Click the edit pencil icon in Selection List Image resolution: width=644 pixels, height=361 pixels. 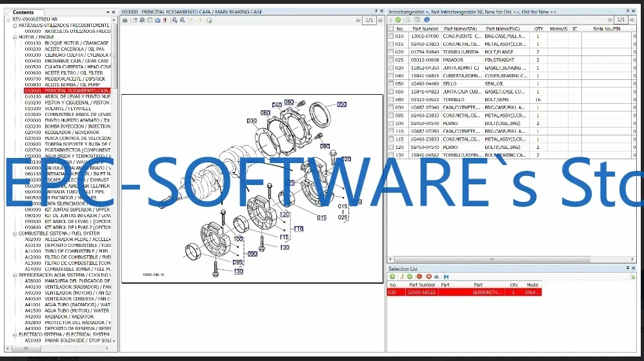click(x=401, y=277)
